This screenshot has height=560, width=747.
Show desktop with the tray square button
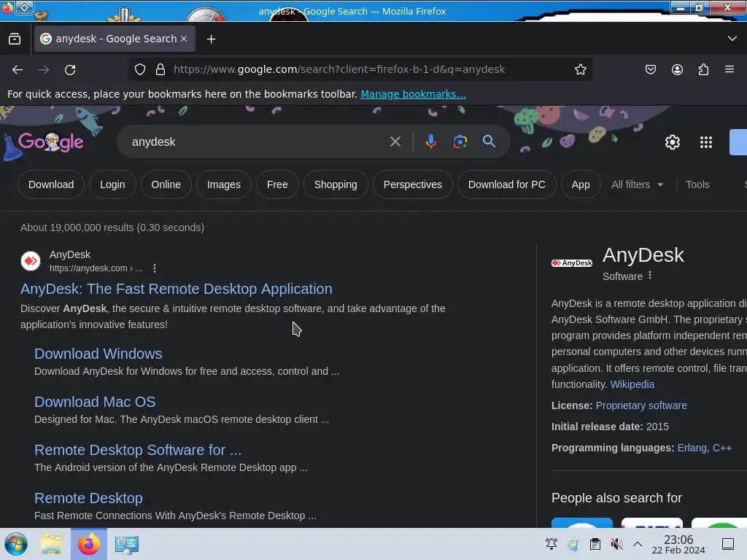[728, 544]
